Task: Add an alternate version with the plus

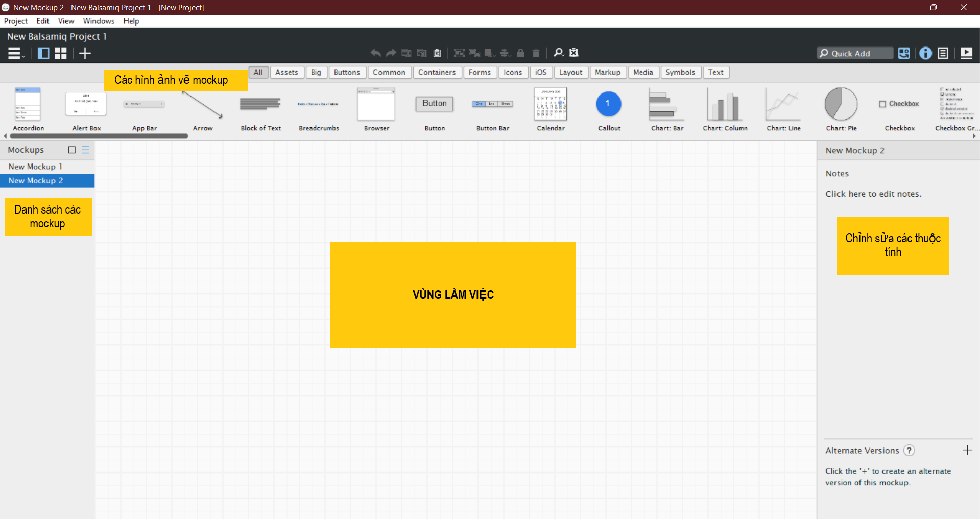Action: pyautogui.click(x=967, y=450)
